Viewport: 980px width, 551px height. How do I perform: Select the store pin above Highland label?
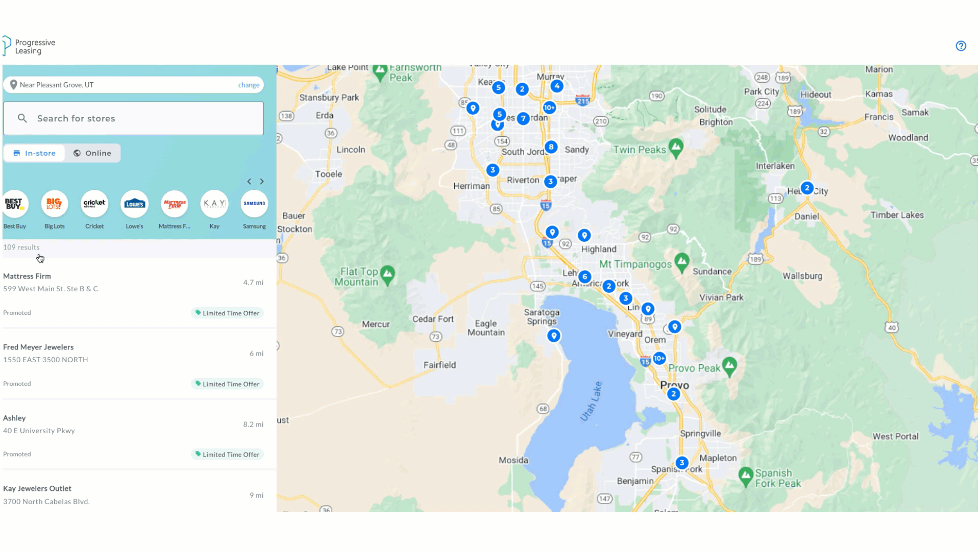coord(584,235)
